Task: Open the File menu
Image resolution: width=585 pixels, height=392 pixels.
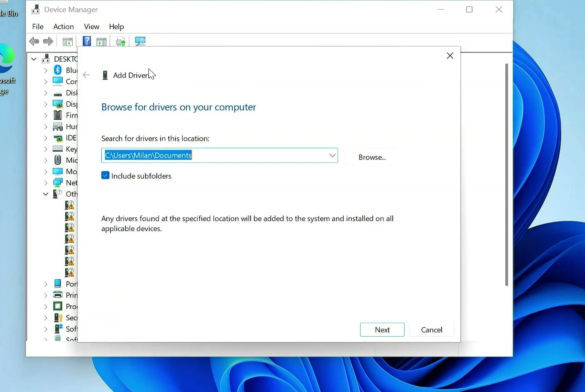Action: pyautogui.click(x=38, y=27)
